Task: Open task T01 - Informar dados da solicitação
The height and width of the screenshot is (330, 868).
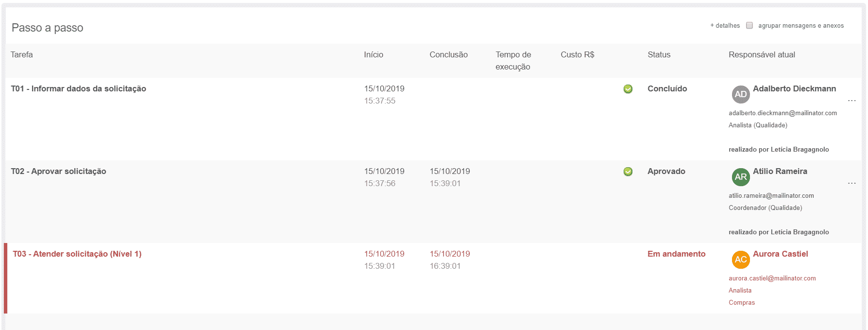Action: click(79, 89)
